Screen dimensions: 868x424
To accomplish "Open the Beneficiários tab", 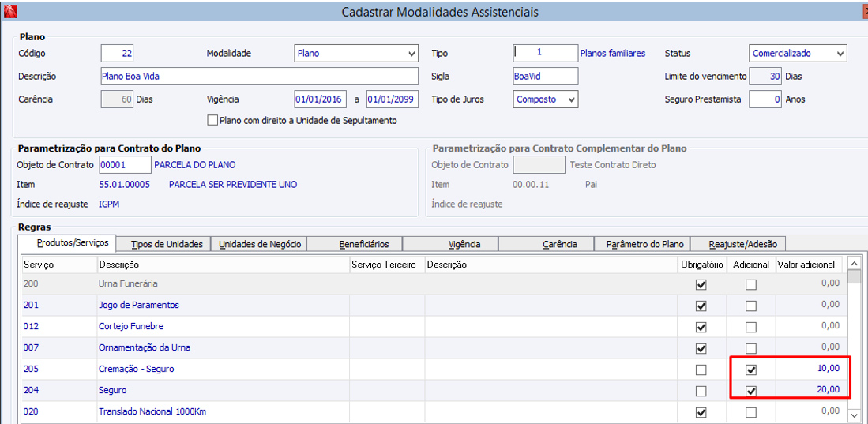I will pyautogui.click(x=354, y=244).
